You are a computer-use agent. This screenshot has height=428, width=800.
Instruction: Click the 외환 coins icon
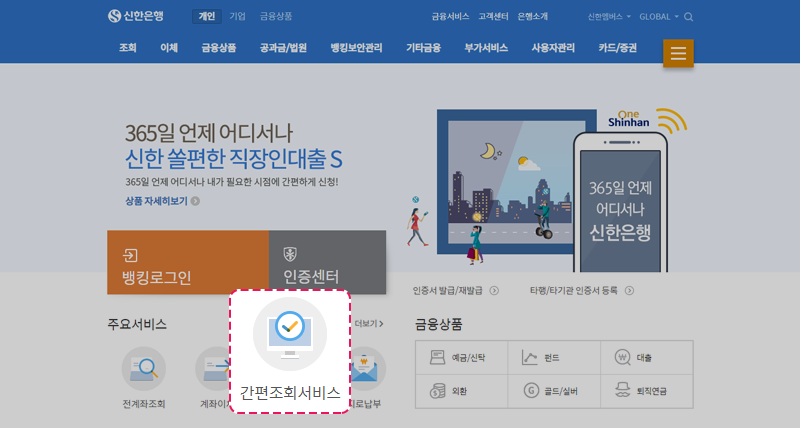click(x=437, y=391)
